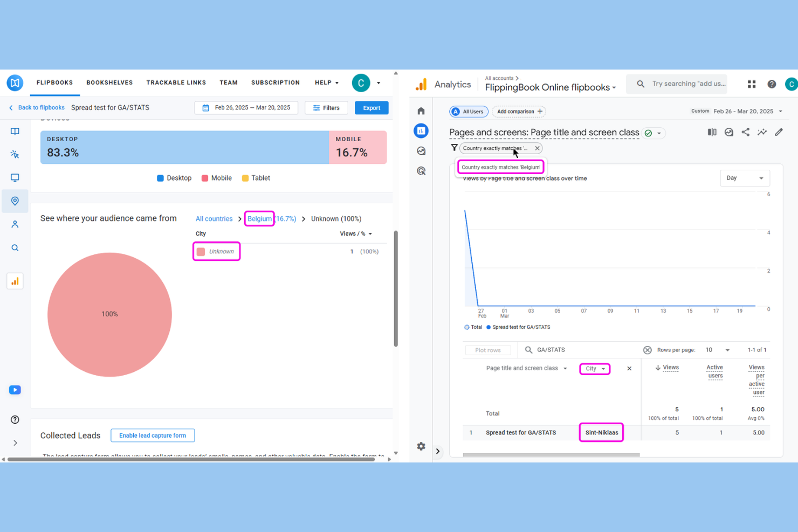Select the devices monitor icon in sidebar

(x=15, y=178)
